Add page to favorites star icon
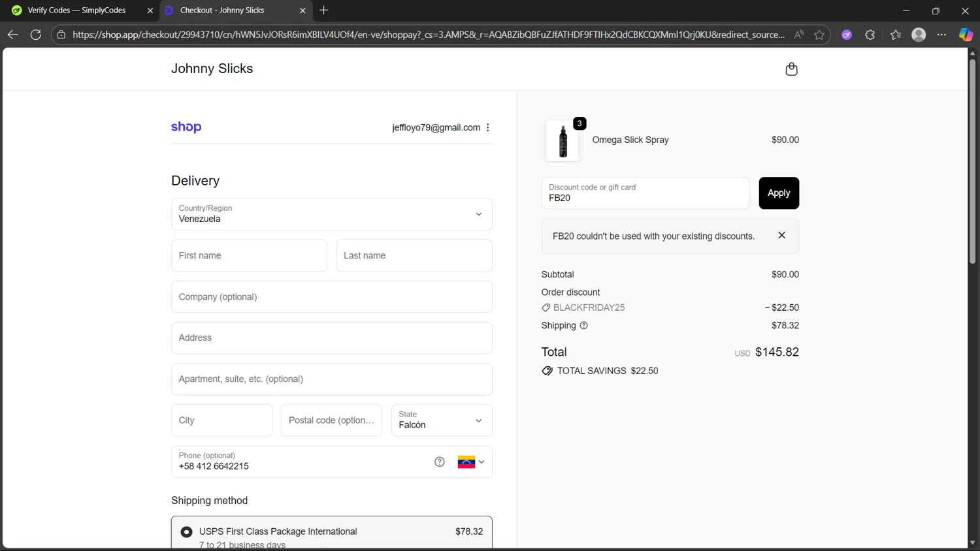 point(819,35)
